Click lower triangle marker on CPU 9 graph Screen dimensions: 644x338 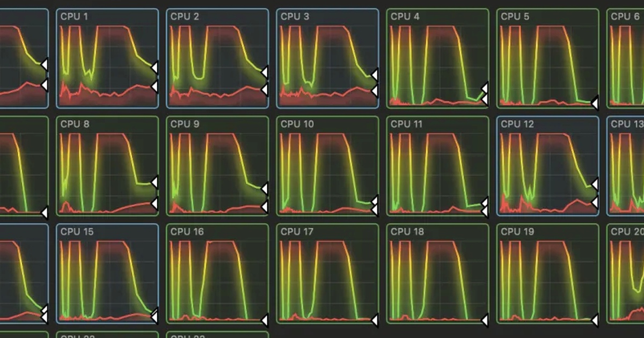265,207
